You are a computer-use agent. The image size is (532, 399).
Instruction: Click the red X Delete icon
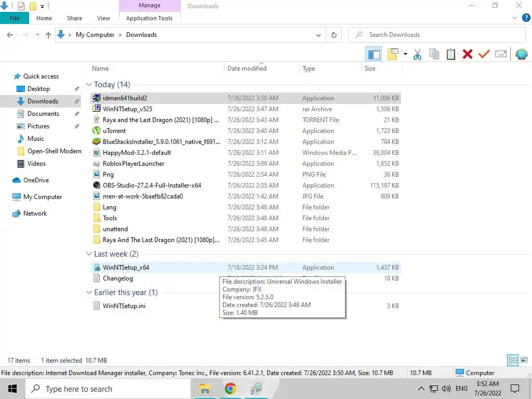coord(467,54)
